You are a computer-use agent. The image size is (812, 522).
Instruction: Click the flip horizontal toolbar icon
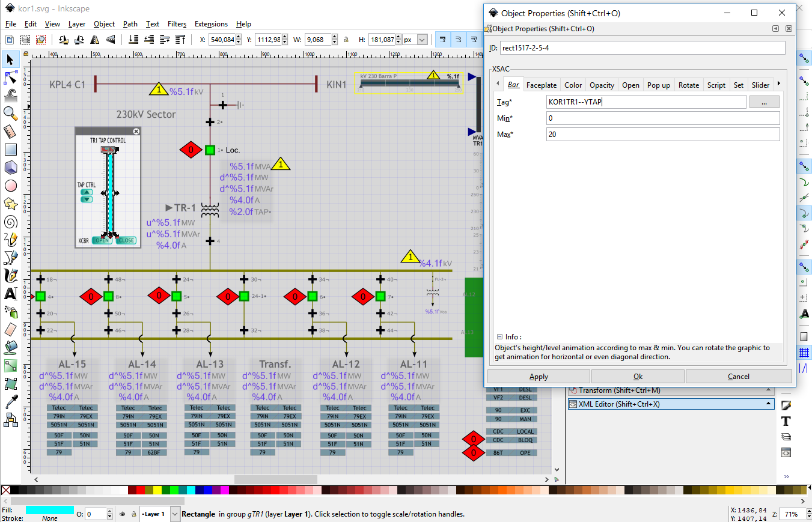(x=94, y=40)
